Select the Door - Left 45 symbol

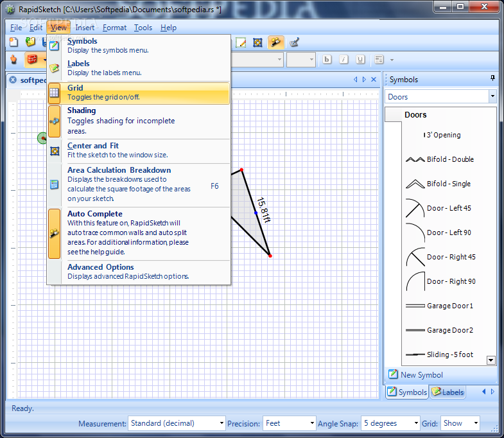coord(438,208)
